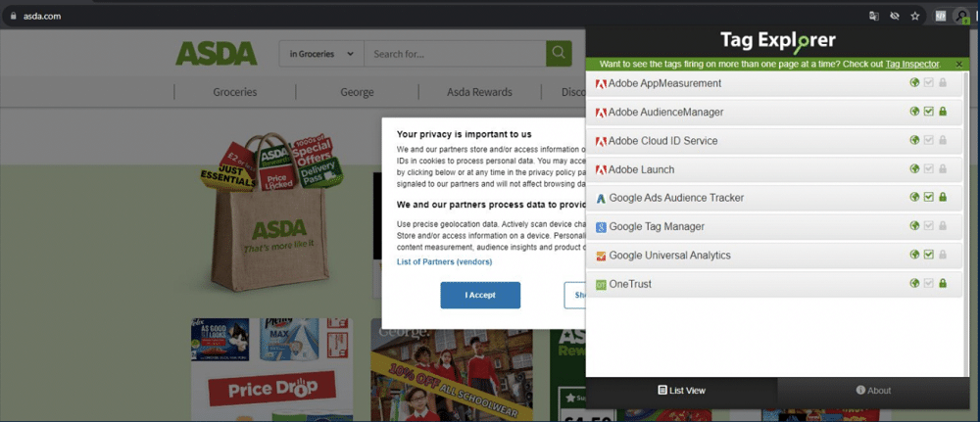
Task: Click Google Ads logo icon in tag list
Action: pos(601,199)
